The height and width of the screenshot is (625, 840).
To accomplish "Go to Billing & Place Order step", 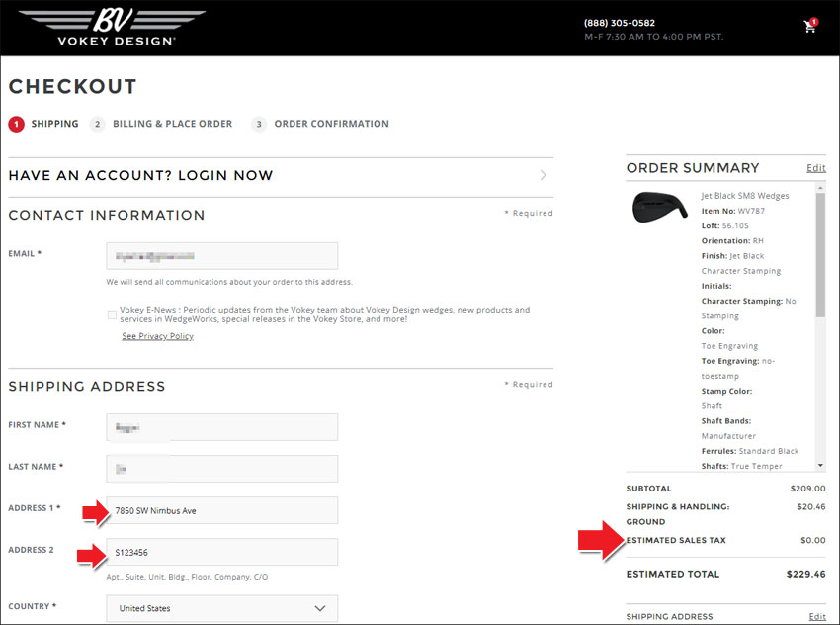I will pyautogui.click(x=161, y=124).
